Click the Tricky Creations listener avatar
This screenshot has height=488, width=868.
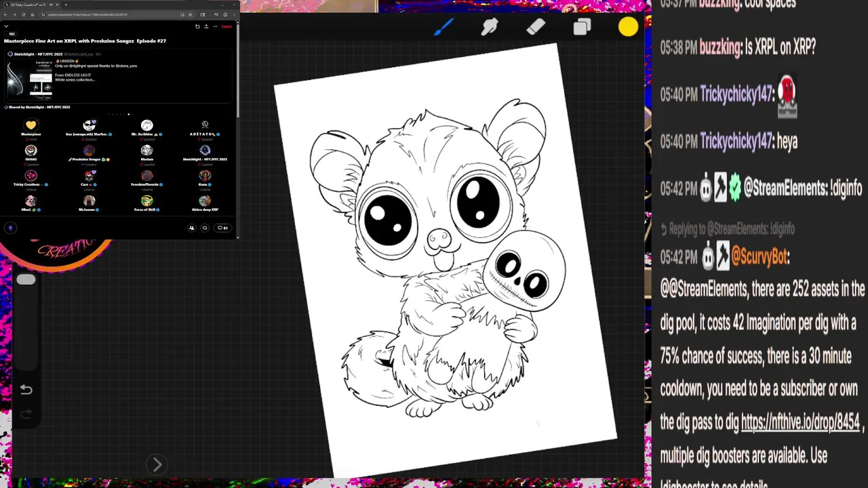(x=31, y=176)
